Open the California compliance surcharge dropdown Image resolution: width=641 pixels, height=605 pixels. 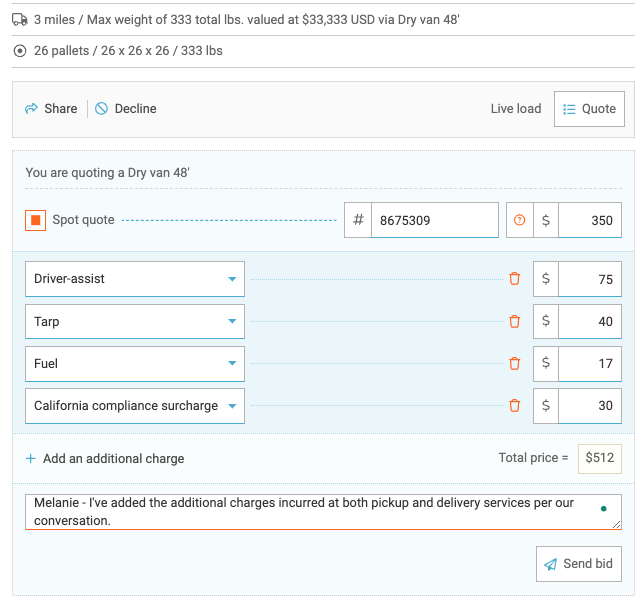(134, 406)
